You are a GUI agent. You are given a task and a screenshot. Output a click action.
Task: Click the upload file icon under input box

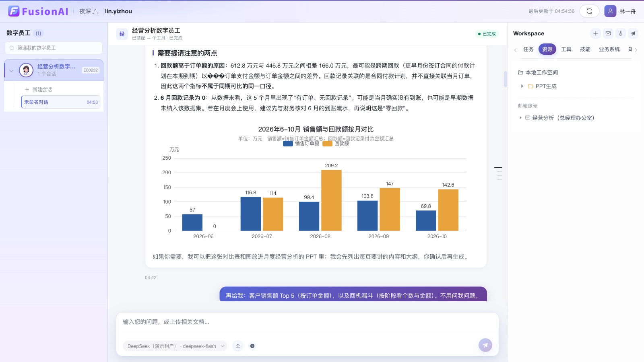coord(238,346)
